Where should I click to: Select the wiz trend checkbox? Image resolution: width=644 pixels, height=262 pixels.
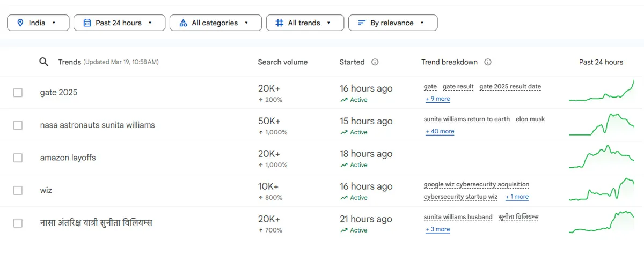coord(18,191)
